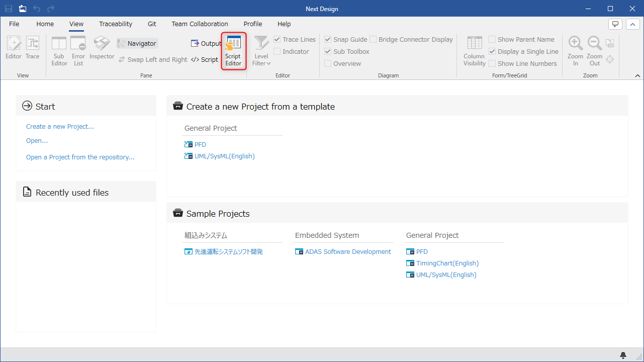Select the View ribbon tab
644x362 pixels.
(76, 24)
